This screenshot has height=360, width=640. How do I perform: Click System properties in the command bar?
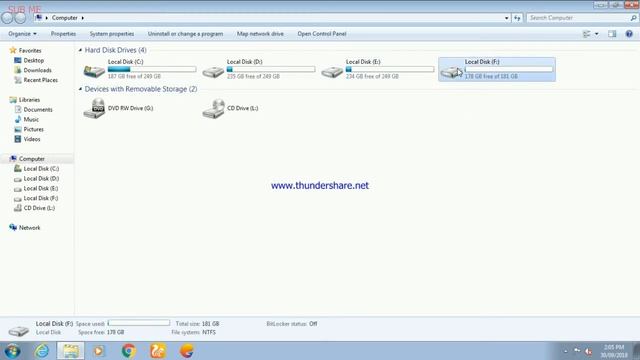pos(112,34)
